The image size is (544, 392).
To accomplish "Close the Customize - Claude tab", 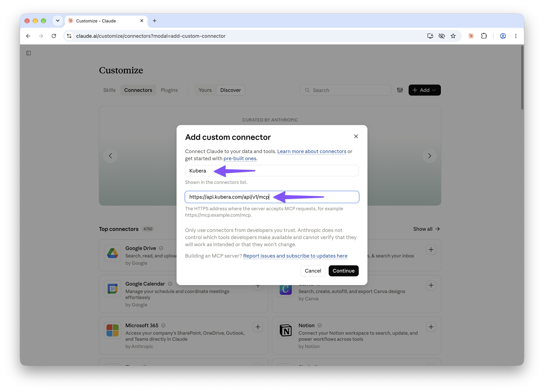I will point(142,21).
